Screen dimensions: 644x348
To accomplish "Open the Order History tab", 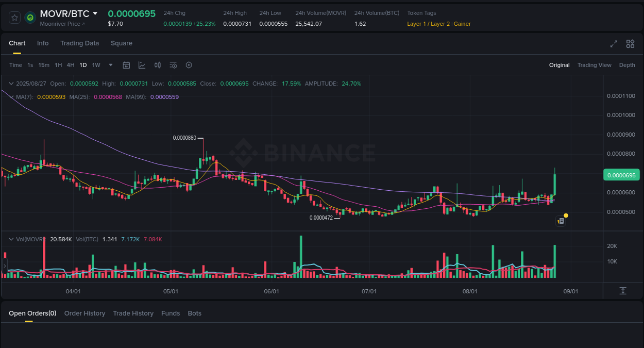I will tap(84, 313).
